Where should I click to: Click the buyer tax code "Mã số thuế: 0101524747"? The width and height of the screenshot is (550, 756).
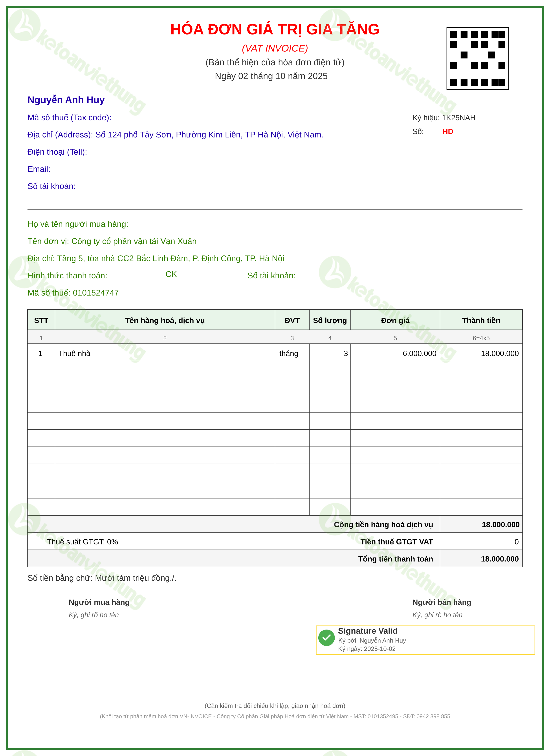(x=73, y=293)
